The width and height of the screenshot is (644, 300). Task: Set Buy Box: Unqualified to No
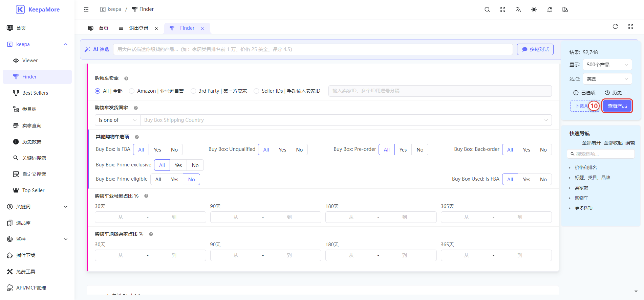click(x=299, y=150)
